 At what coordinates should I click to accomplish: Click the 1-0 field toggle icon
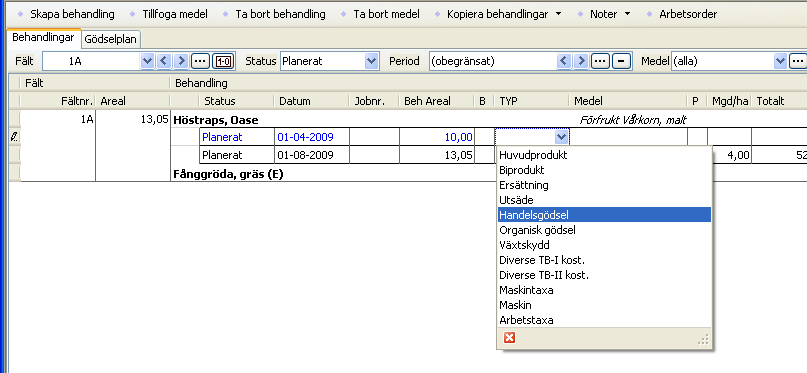coord(224,61)
